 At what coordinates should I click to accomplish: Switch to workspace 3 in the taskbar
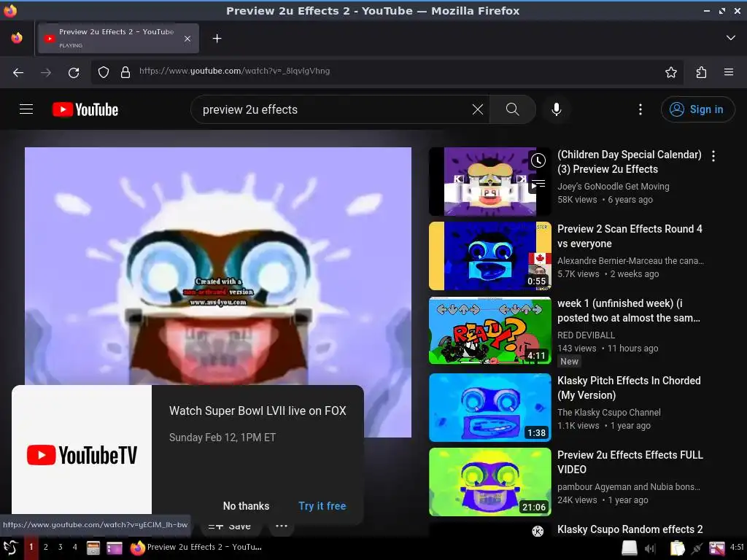click(x=60, y=547)
